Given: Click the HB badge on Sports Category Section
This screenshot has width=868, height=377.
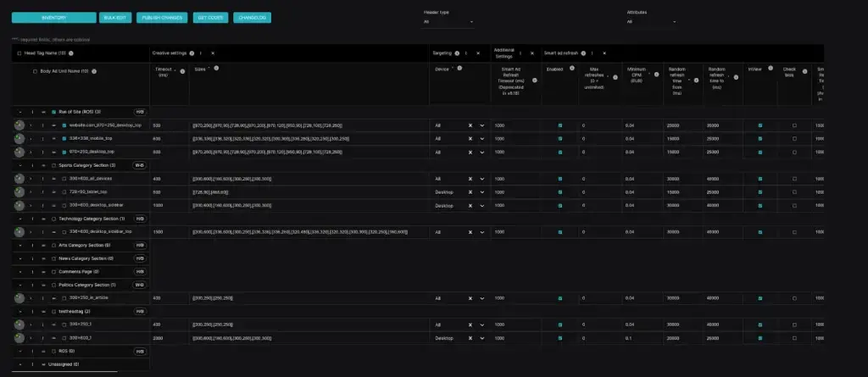Looking at the screenshot, I should coord(140,165).
